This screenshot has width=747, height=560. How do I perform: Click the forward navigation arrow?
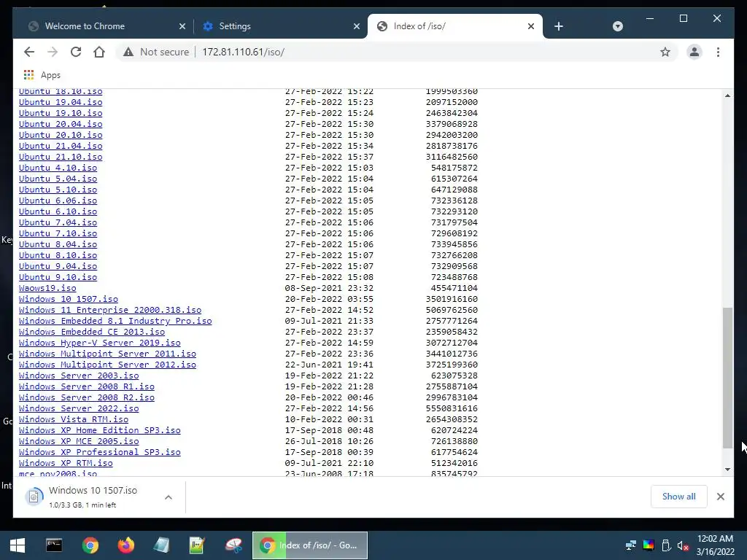(x=53, y=52)
